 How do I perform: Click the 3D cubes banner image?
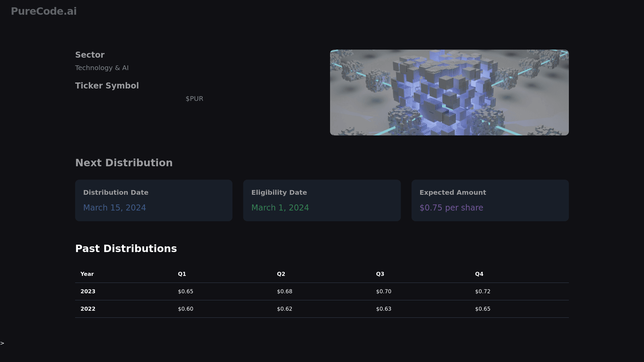(x=449, y=93)
